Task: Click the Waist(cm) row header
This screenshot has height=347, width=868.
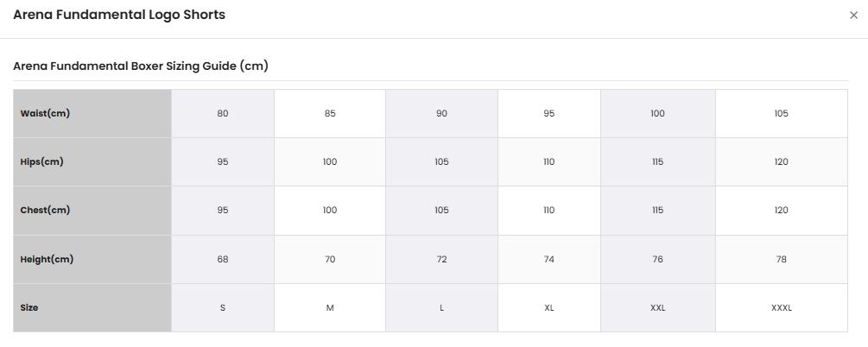Action: click(x=92, y=113)
